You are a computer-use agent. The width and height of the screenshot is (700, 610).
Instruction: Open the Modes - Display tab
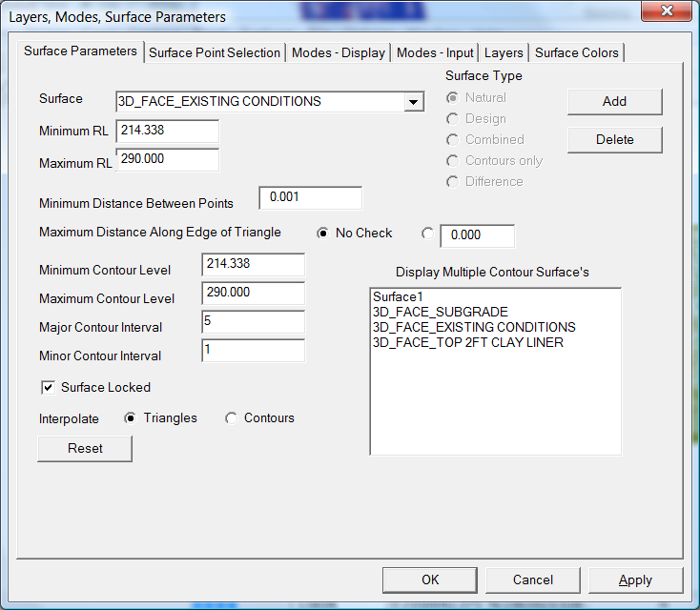pyautogui.click(x=338, y=52)
